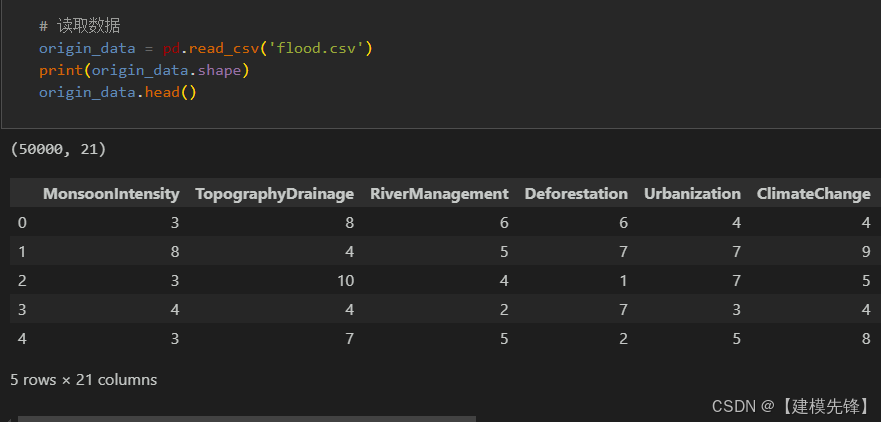Viewport: 881px width, 422px height.
Task: Click the 'flood.csv' string in code
Action: pyautogui.click(x=316, y=48)
